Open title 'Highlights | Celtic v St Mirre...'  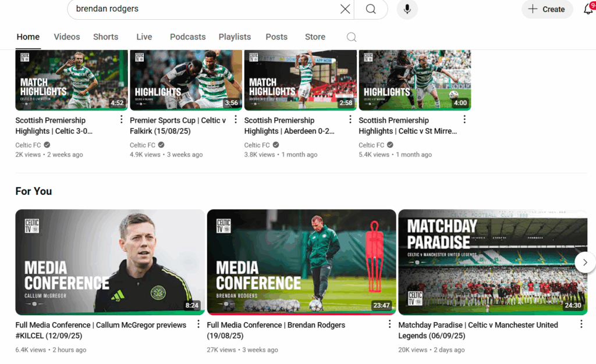(408, 126)
